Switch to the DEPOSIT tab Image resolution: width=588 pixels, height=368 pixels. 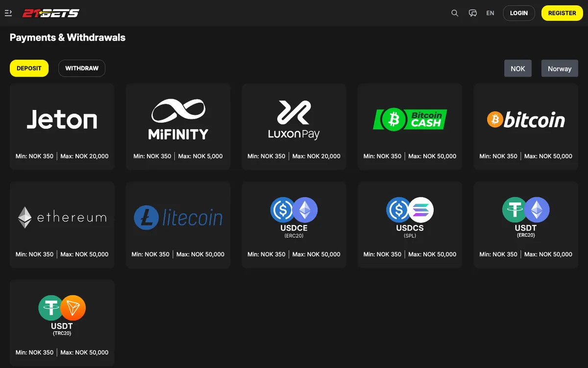[x=29, y=68]
